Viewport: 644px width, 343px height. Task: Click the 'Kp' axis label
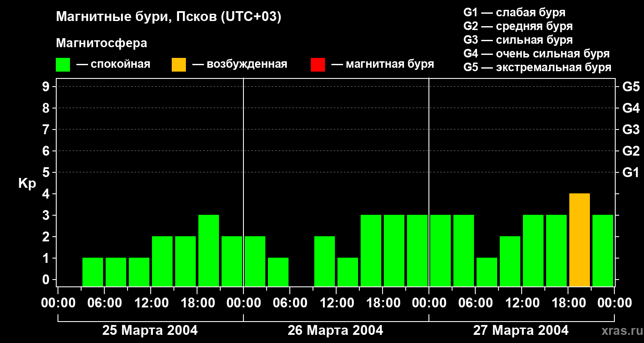pos(27,184)
